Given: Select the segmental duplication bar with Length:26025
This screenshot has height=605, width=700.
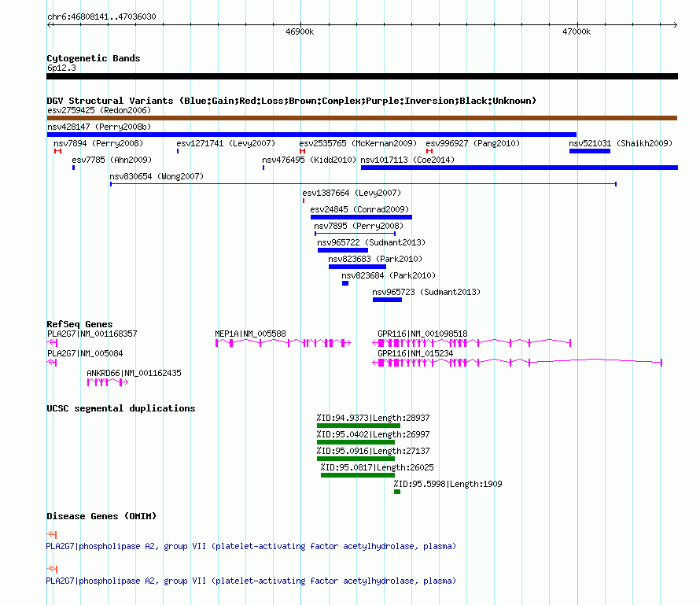Looking at the screenshot, I should pyautogui.click(x=358, y=475).
